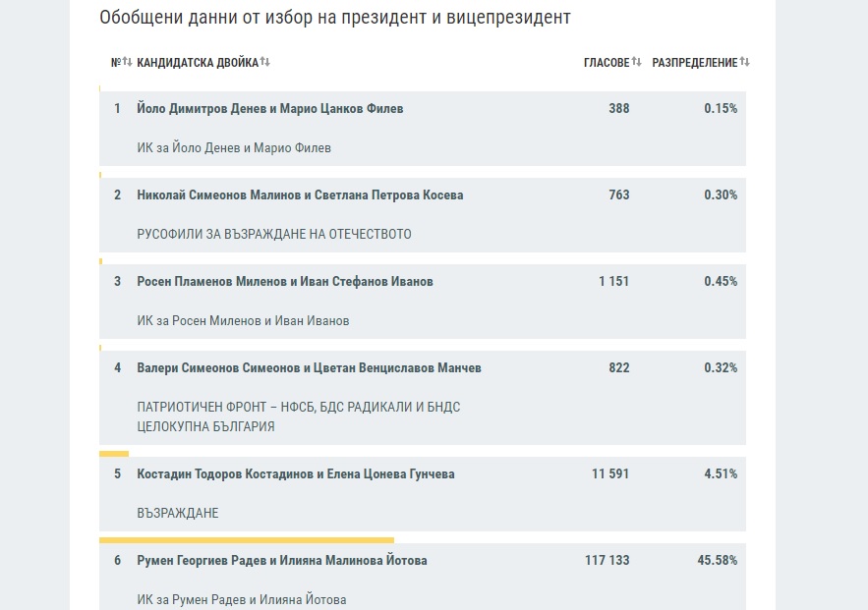This screenshot has width=868, height=610.
Task: Sort by № column arrows icon
Action: 127,61
